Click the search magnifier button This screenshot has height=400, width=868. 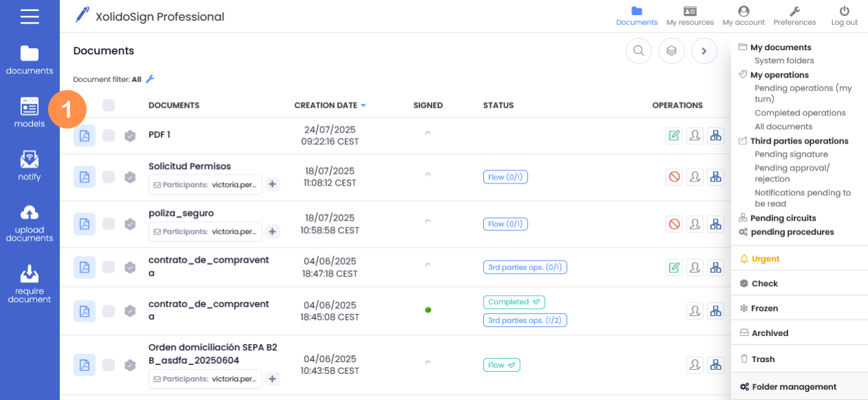(638, 51)
